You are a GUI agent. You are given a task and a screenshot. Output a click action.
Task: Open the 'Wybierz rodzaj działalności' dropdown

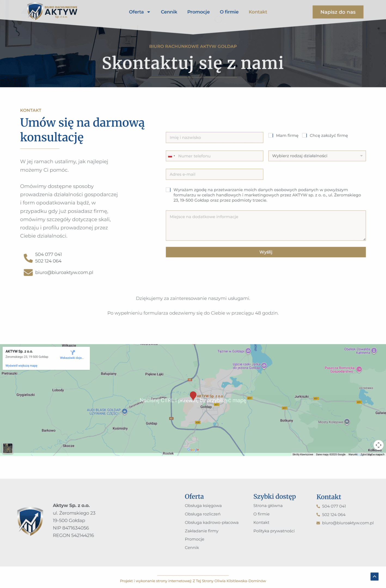coord(317,156)
